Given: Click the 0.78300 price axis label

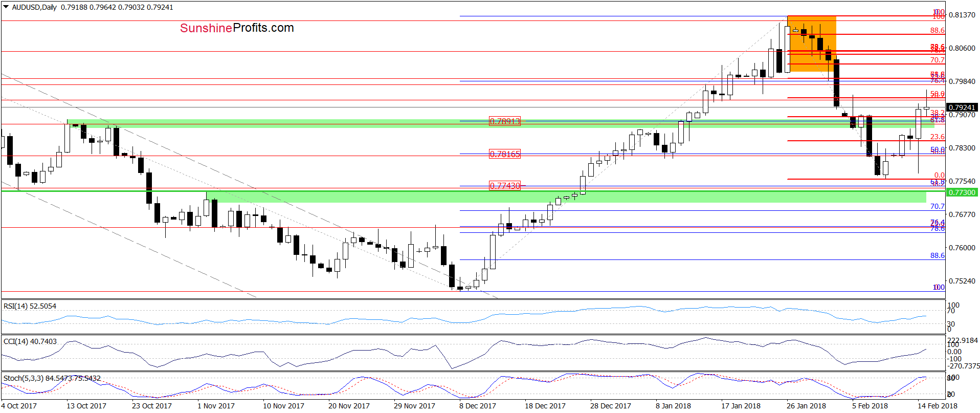Looking at the screenshot, I should pyautogui.click(x=962, y=148).
